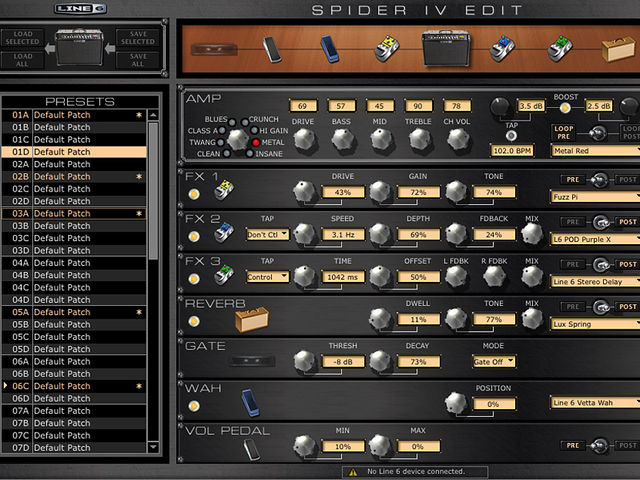Screen dimensions: 640x480
Task: Click the Gate Thresh -8 dB value field
Action: 343,362
